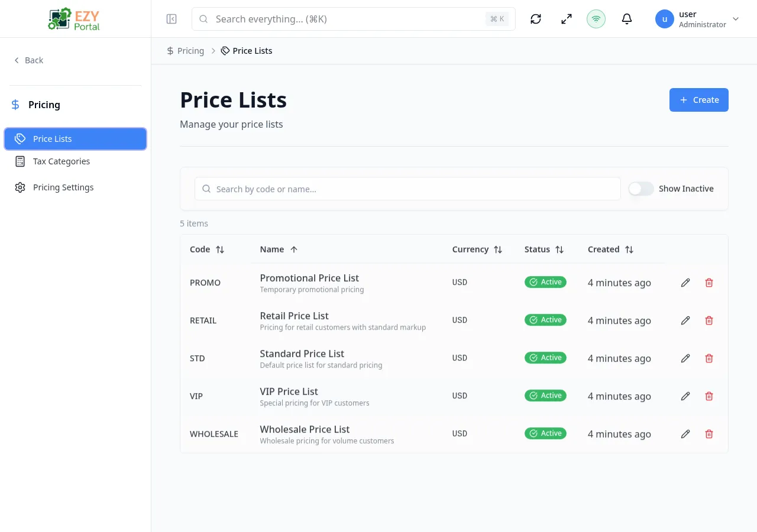757x532 pixels.
Task: Open notifications via the bell icon
Action: pyautogui.click(x=626, y=18)
